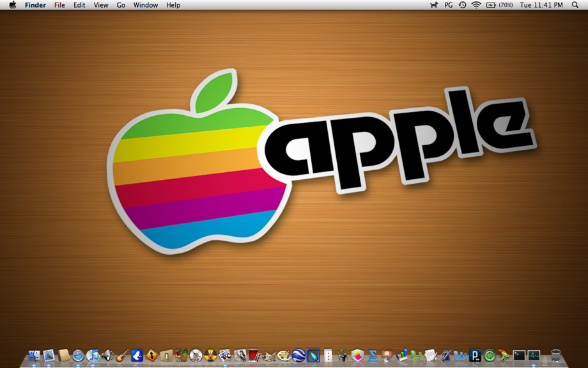
Task: Open the Edit menu
Action: pos(79,5)
